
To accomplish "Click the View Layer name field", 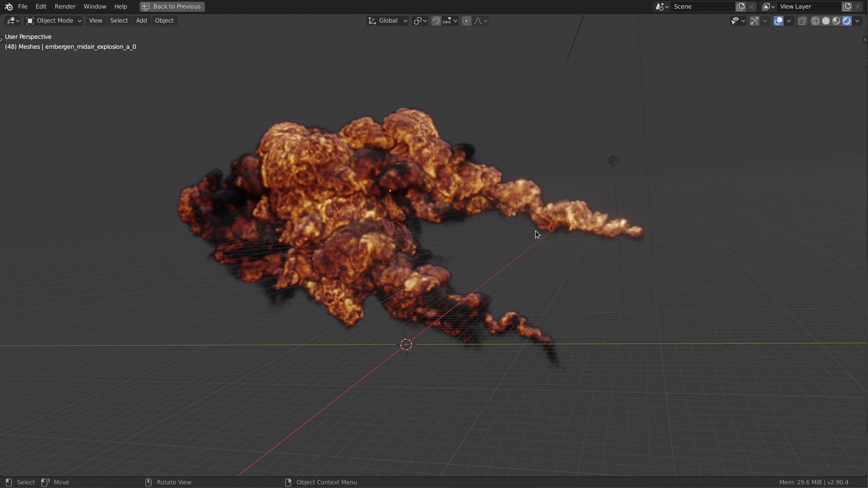I will [x=809, y=6].
